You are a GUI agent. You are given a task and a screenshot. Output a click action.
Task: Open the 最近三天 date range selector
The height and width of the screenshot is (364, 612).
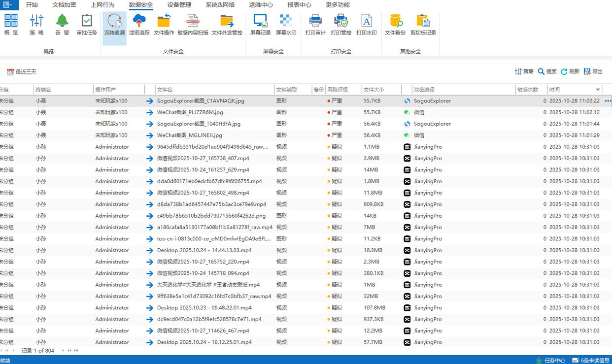[x=22, y=72]
